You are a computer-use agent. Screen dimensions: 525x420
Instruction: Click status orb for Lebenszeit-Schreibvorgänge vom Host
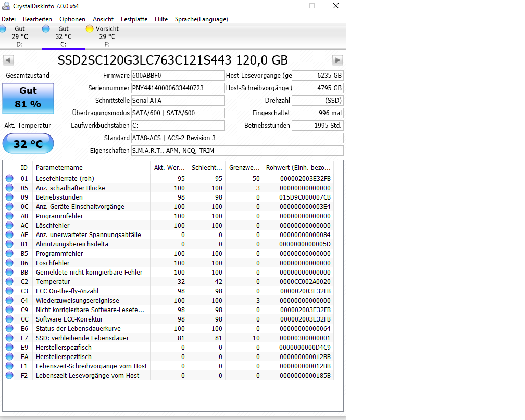(9, 366)
